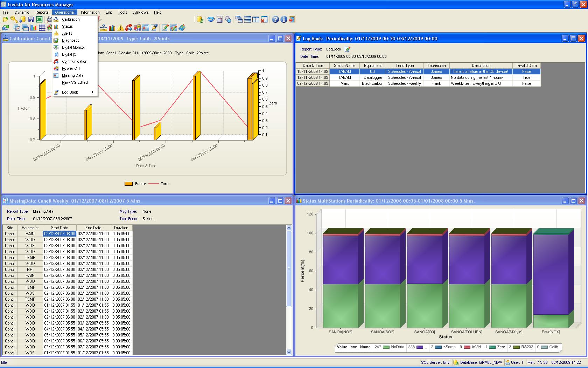Click the Close All Windows icon

(x=264, y=20)
